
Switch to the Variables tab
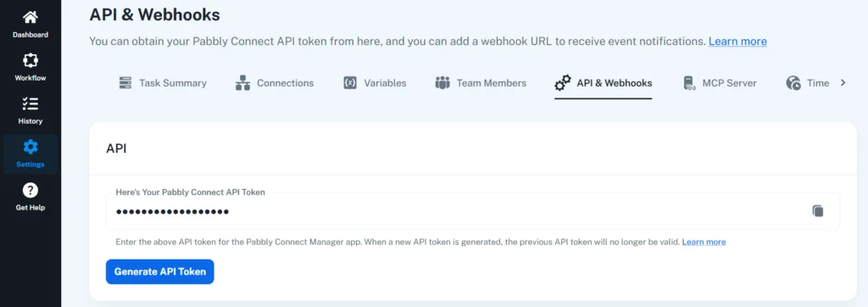pyautogui.click(x=375, y=83)
